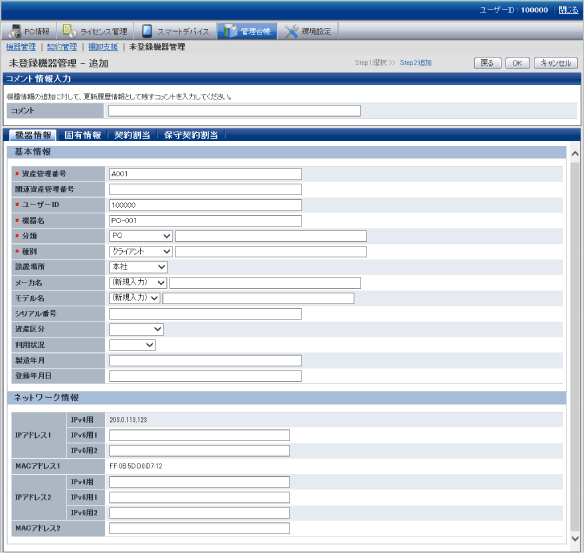Click the モデル名 text input field
The width and height of the screenshot is (584, 553).
pos(258,298)
